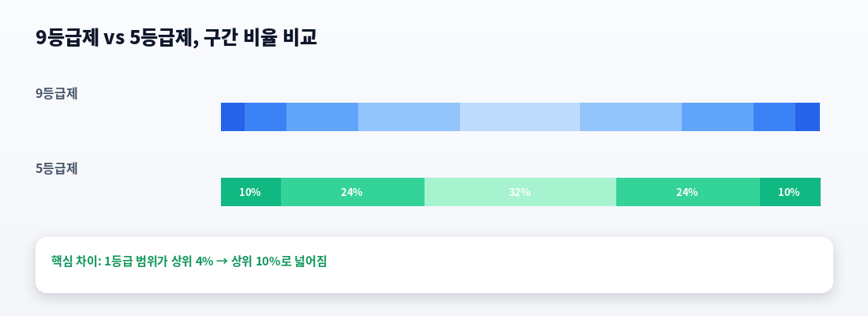Select the '5등급제' row label
Viewport: 868px width, 316px height.
point(57,168)
